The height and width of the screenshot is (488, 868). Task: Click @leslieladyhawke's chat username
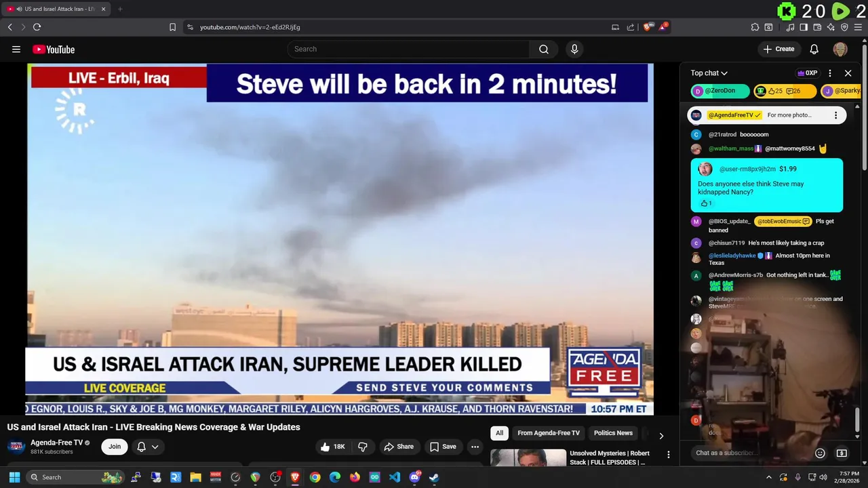tap(732, 256)
